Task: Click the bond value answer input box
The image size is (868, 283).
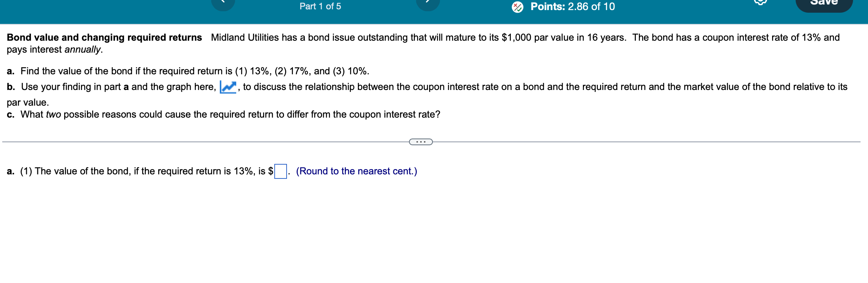Action: click(x=281, y=171)
